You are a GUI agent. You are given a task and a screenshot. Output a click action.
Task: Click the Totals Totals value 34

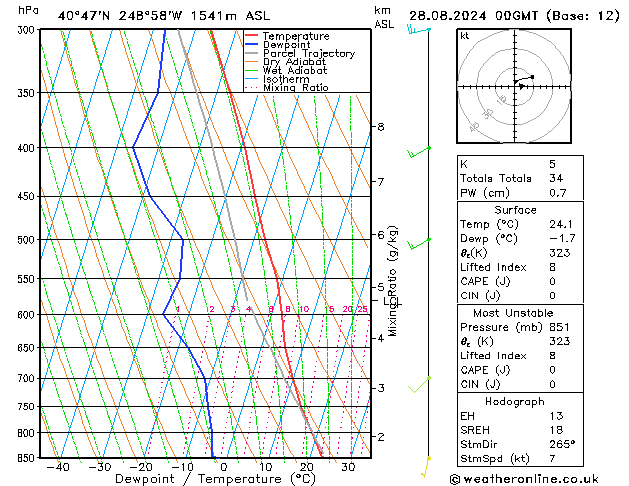tap(556, 178)
